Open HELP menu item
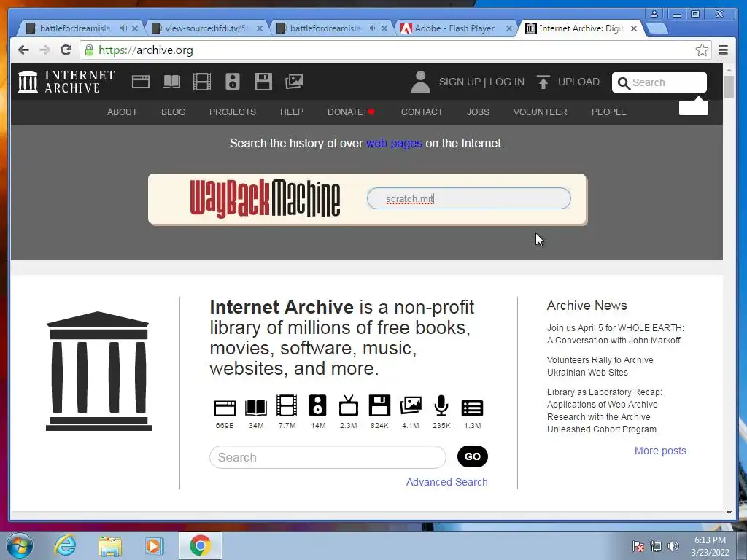747x560 pixels. pyautogui.click(x=292, y=112)
